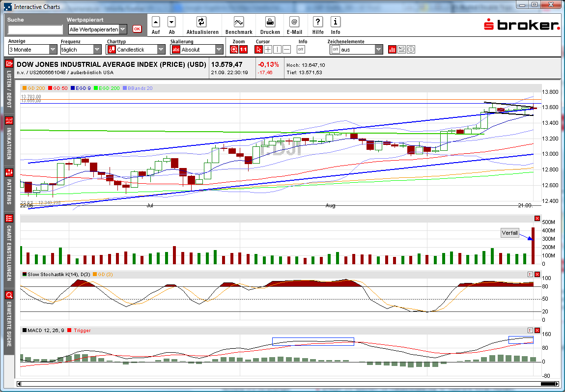Image resolution: width=565 pixels, height=392 pixels.
Task: Click the Zoom magnifier plus icon
Action: (x=234, y=49)
